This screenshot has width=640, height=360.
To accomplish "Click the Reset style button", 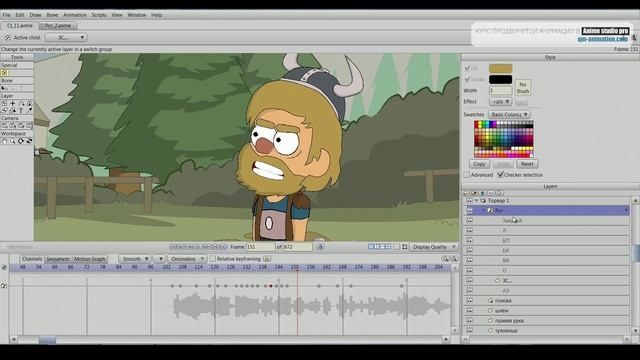I will pos(527,164).
